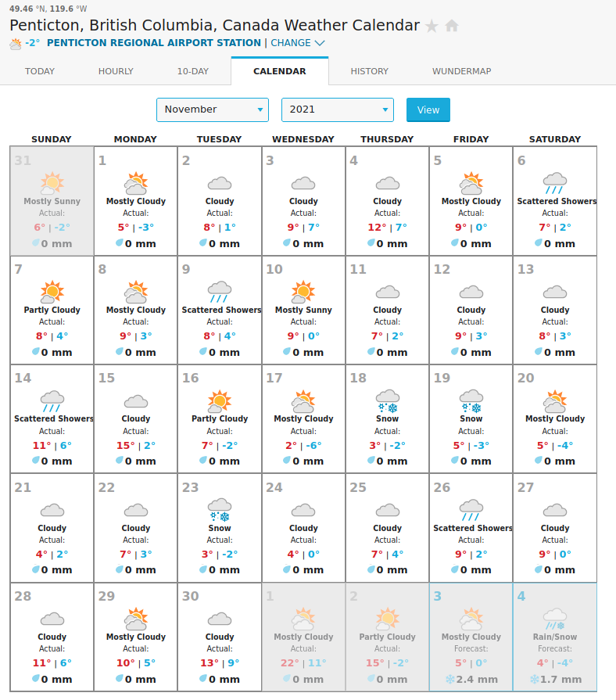Click the snowflake icon beside 2.4 mm
Viewport: 616px width, 700px height.
450,680
